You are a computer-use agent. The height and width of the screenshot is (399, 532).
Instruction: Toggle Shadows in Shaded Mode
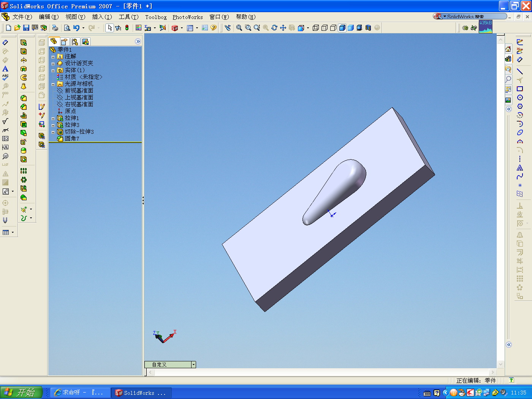point(359,28)
